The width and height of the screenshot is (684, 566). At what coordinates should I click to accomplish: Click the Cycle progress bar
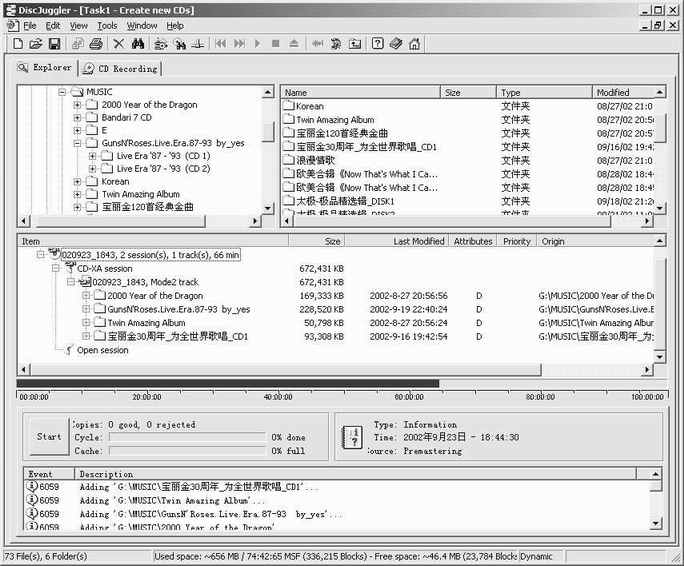click(187, 437)
